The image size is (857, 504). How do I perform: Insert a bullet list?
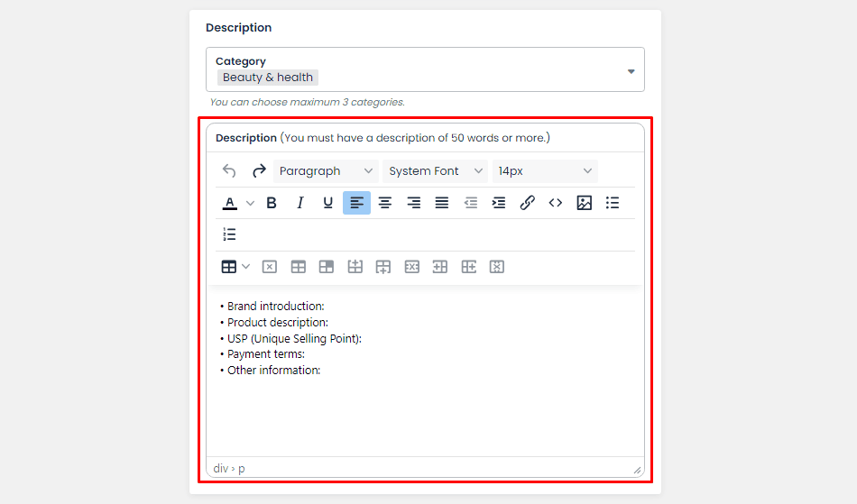[613, 203]
